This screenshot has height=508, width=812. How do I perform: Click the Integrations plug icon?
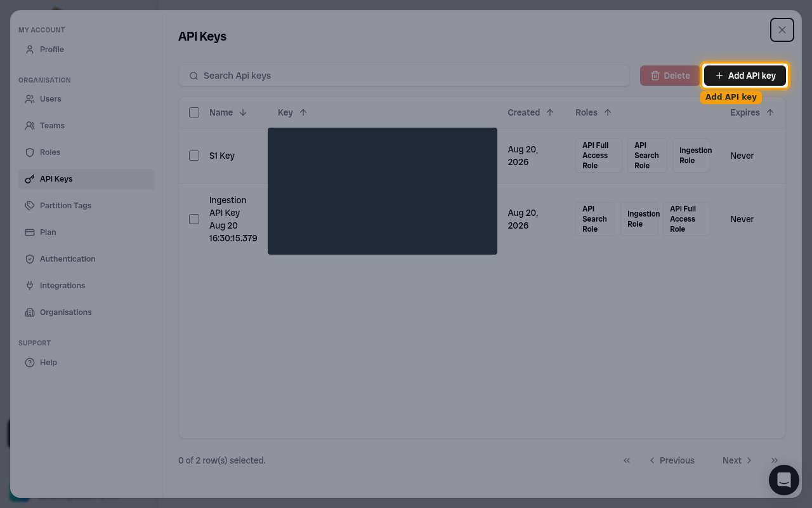pos(30,286)
